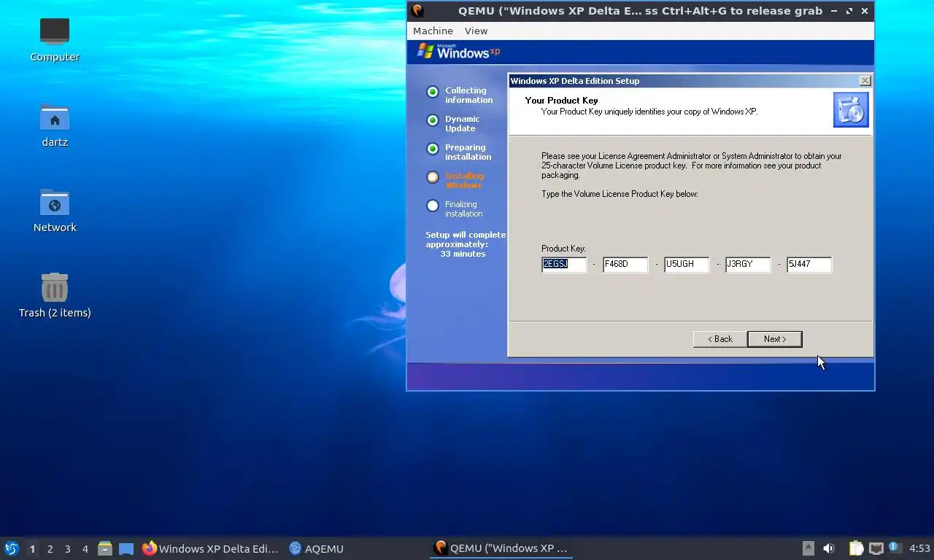
Task: Switch to workspace 2
Action: [x=50, y=549]
